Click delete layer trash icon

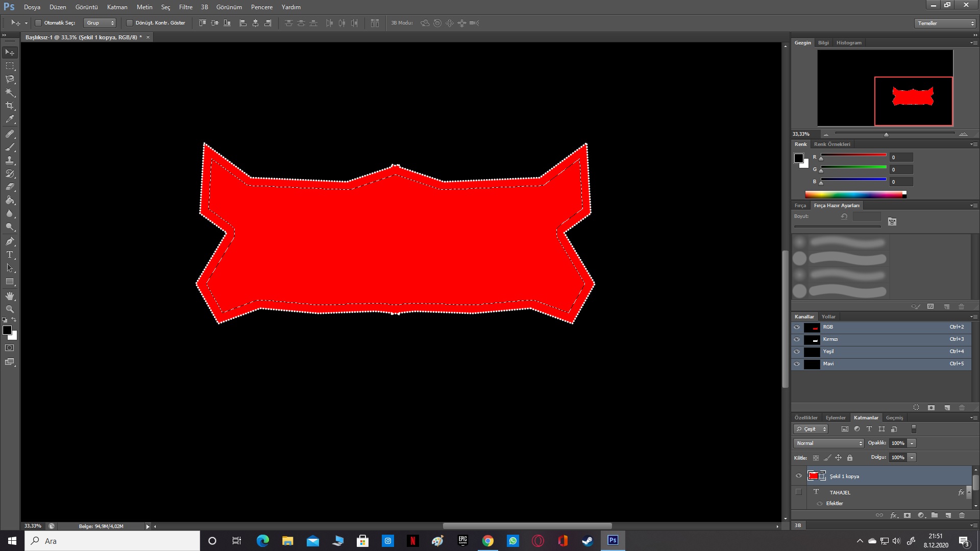(962, 515)
